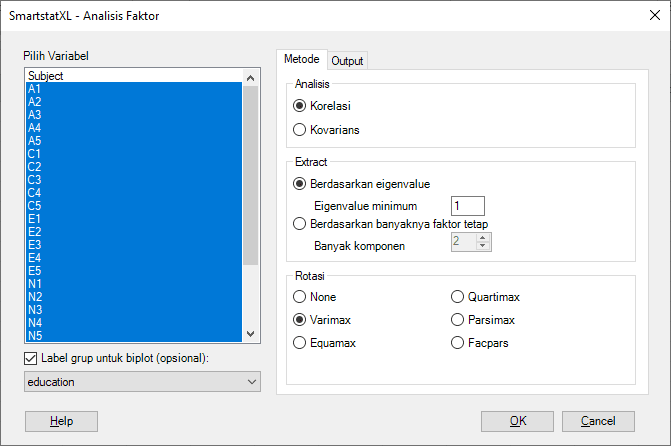Switch to the Output tab
The width and height of the screenshot is (671, 446).
(x=347, y=61)
